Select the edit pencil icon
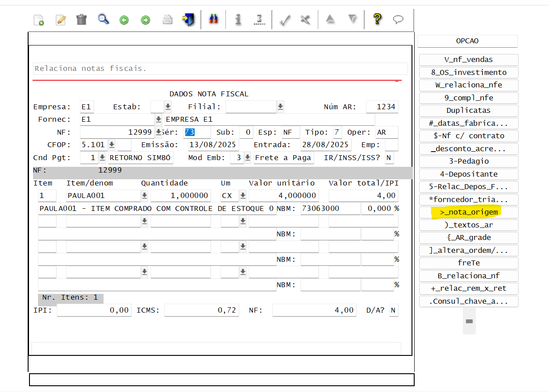 pyautogui.click(x=60, y=20)
